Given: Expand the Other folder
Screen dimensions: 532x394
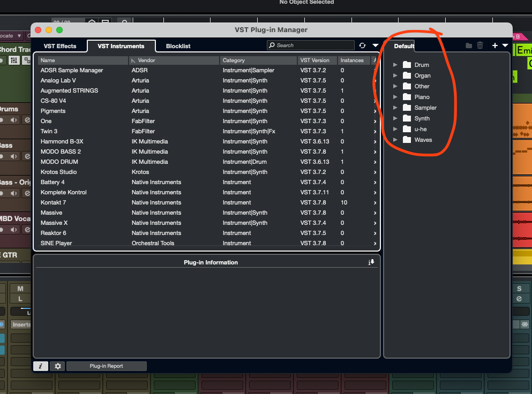Looking at the screenshot, I should pos(395,86).
